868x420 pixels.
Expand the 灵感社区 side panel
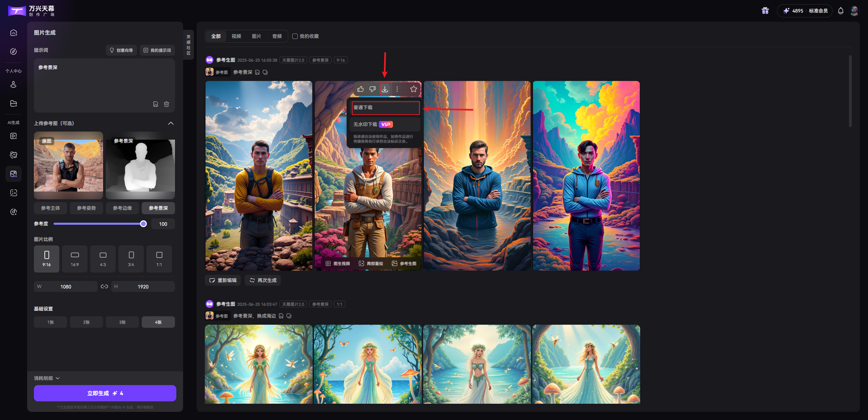tap(189, 45)
